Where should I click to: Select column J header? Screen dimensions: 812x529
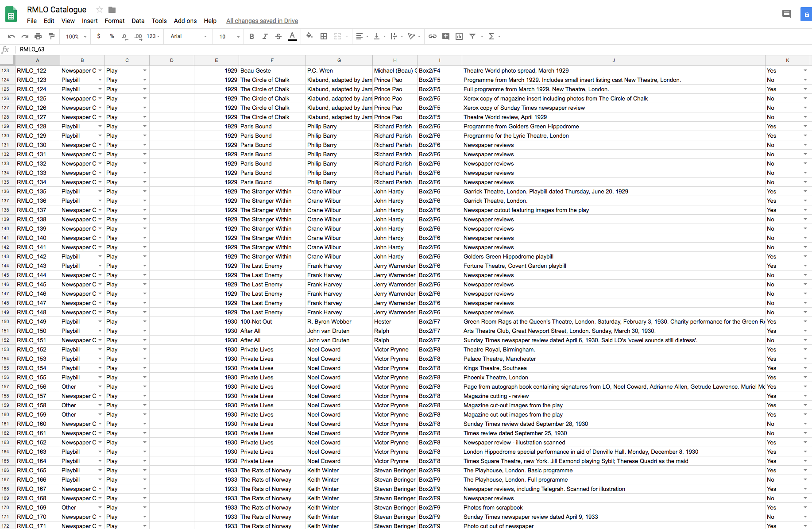coord(613,60)
